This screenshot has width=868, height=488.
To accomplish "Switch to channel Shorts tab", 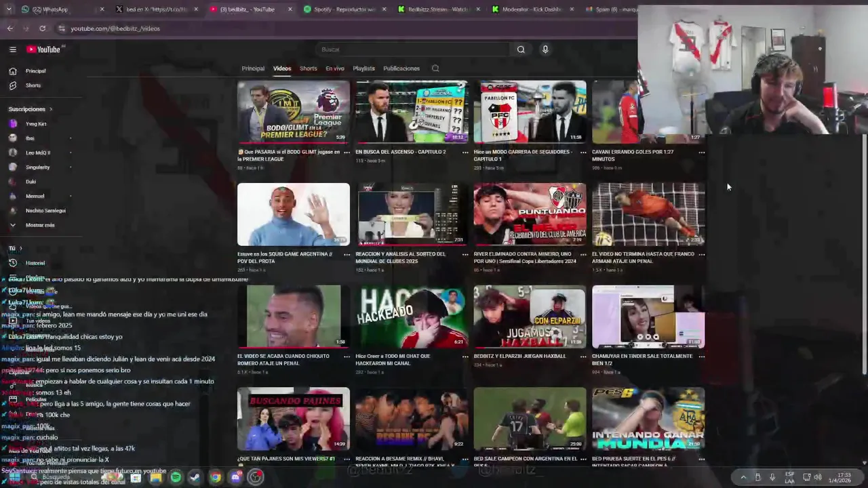I will [309, 68].
